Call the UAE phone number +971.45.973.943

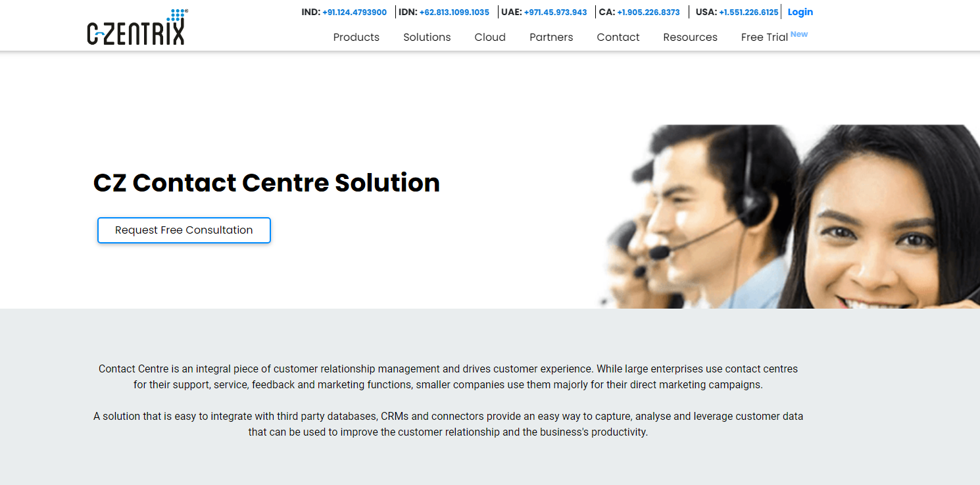(x=556, y=13)
